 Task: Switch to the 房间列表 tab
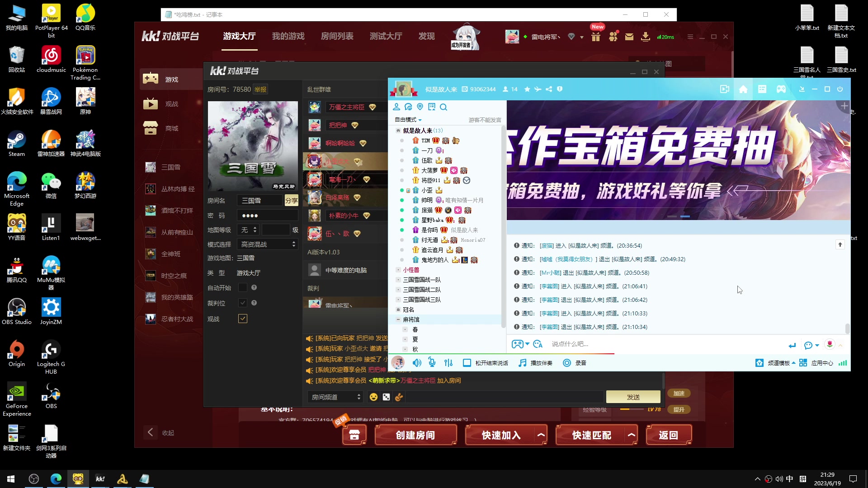(337, 36)
